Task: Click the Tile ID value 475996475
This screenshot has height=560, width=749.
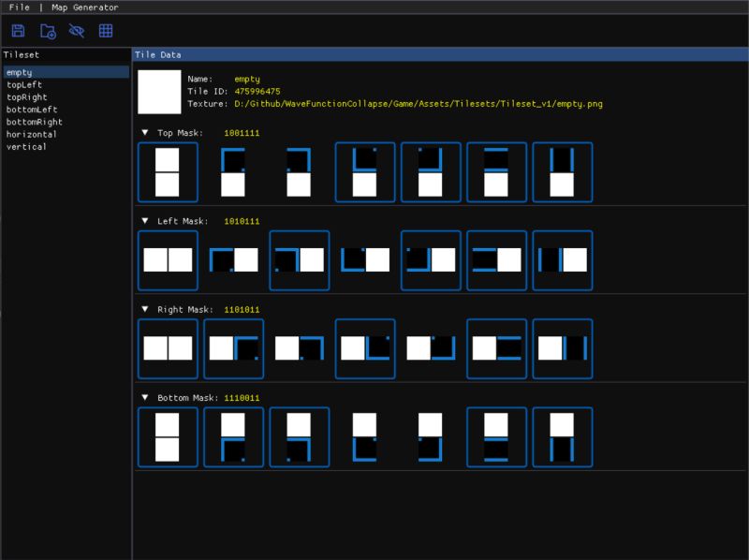Action: 257,91
